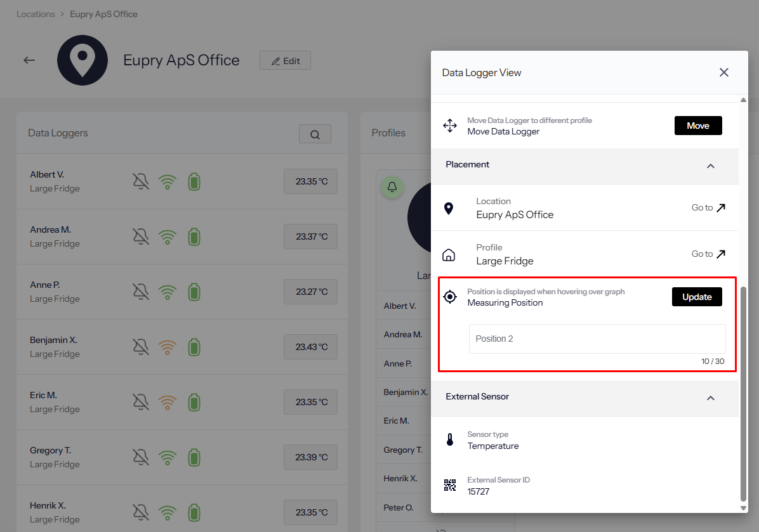This screenshot has height=532, width=759.
Task: Select Albert V. in the Profiles list
Action: point(400,306)
